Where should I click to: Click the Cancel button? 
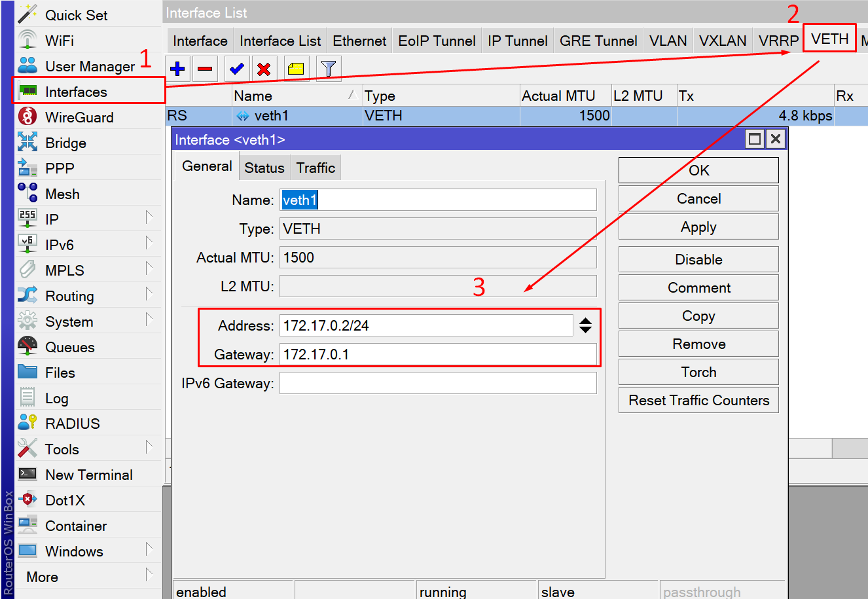[698, 198]
